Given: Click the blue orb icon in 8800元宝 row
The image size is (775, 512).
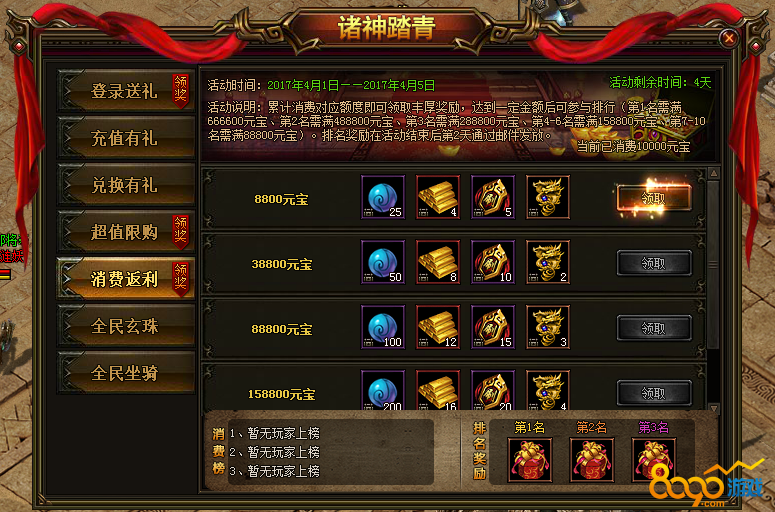Looking at the screenshot, I should [383, 197].
